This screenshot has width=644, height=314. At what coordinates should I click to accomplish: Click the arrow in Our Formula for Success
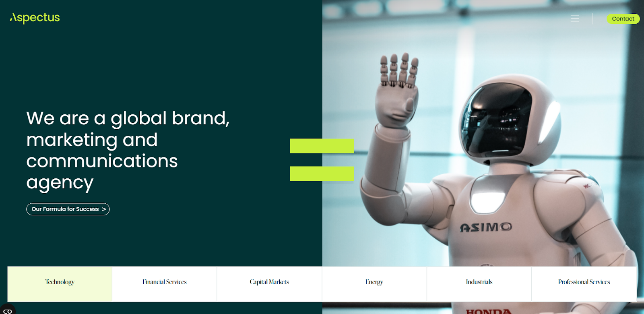click(104, 209)
